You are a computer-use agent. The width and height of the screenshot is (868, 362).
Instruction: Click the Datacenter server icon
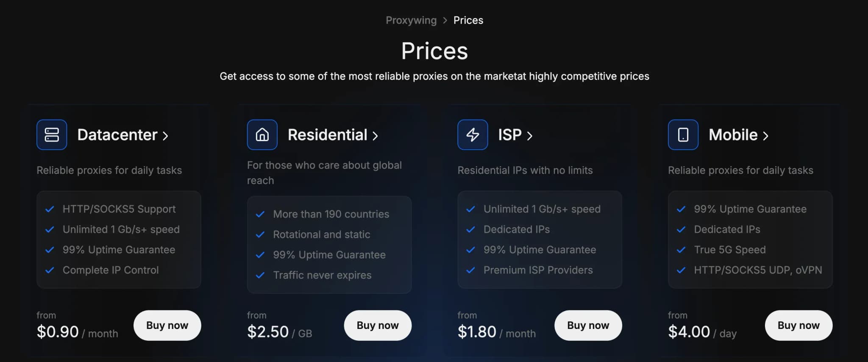[51, 135]
